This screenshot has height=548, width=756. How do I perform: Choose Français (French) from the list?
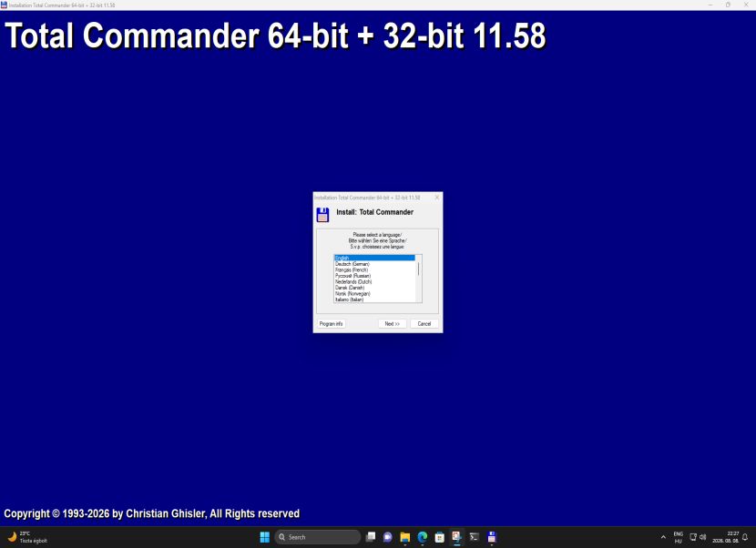374,269
